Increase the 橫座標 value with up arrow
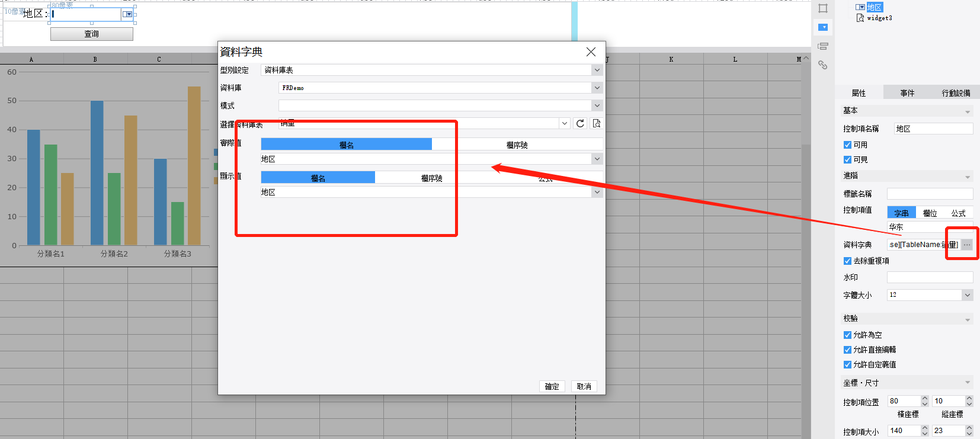980x439 pixels. 925,399
